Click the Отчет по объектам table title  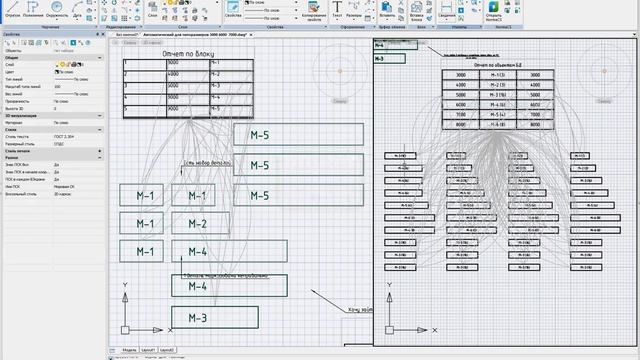coord(498,65)
